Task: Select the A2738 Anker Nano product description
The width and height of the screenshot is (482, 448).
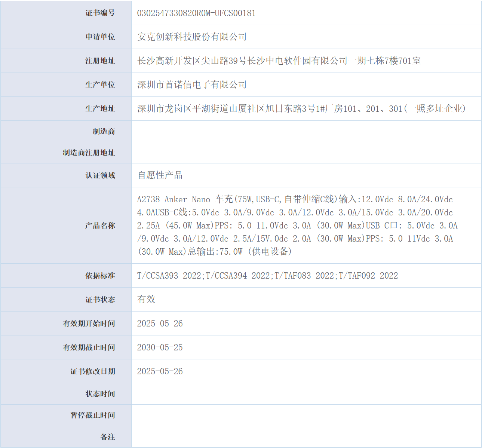Action: [x=297, y=225]
